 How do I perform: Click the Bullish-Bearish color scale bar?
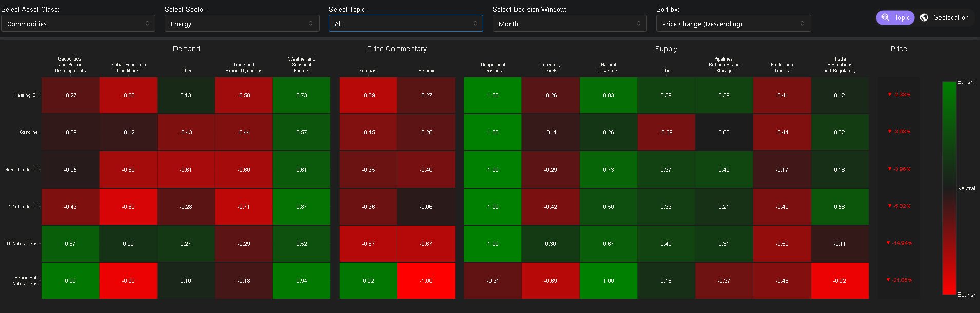pos(949,188)
